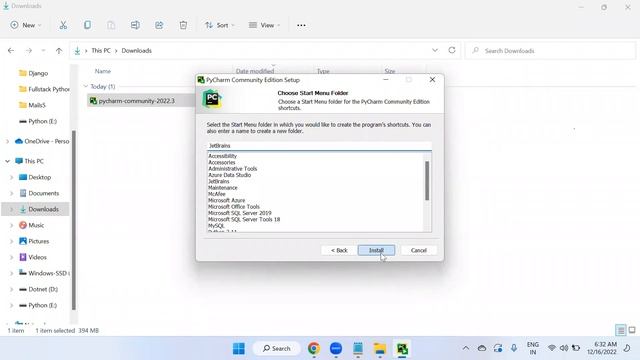Viewport: 640px width, 360px height.
Task: Click the Explorer Forward navigation arrow
Action: (x=29, y=51)
